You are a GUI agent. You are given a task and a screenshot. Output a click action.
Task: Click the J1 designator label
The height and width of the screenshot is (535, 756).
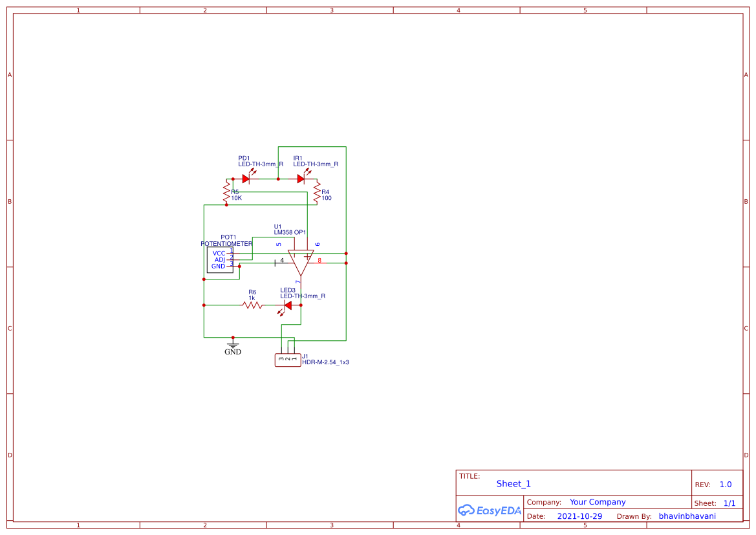tap(305, 356)
